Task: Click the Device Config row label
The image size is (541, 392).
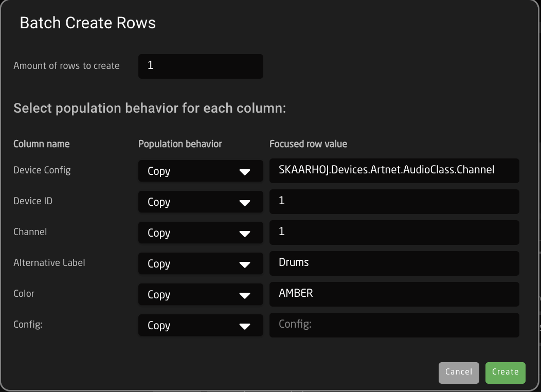Action: pos(42,170)
